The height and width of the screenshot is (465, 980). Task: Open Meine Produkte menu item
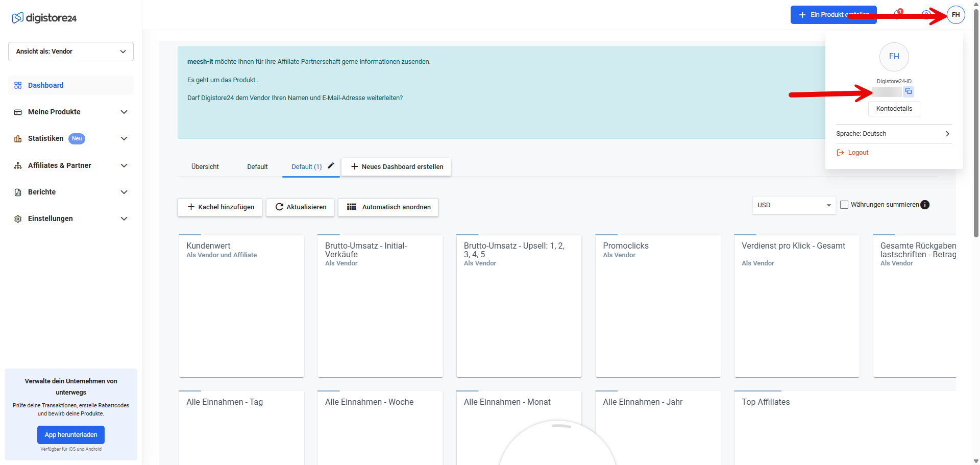tap(71, 112)
